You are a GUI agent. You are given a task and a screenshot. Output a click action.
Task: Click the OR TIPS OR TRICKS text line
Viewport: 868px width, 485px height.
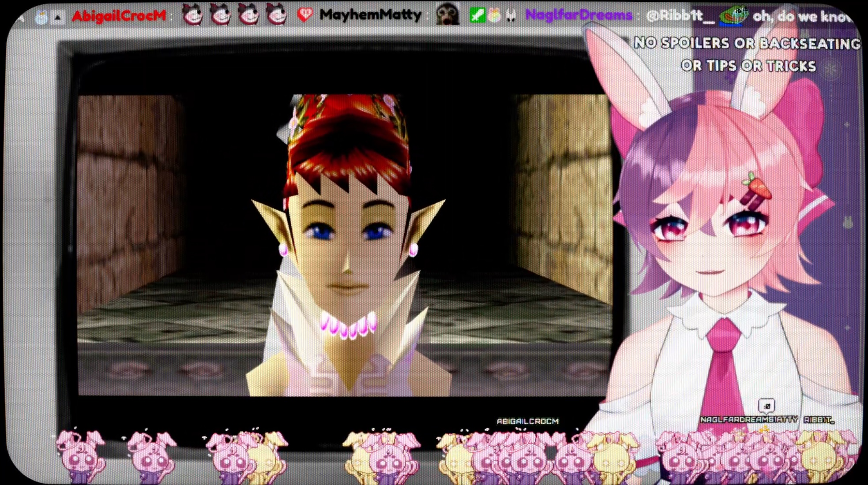[x=748, y=66]
